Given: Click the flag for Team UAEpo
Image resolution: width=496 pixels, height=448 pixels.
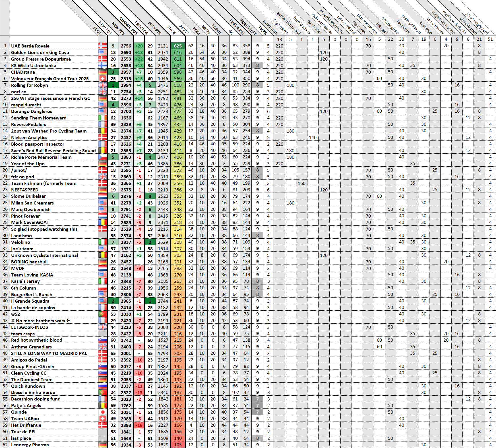Looking at the screenshot, I should [x=103, y=419].
